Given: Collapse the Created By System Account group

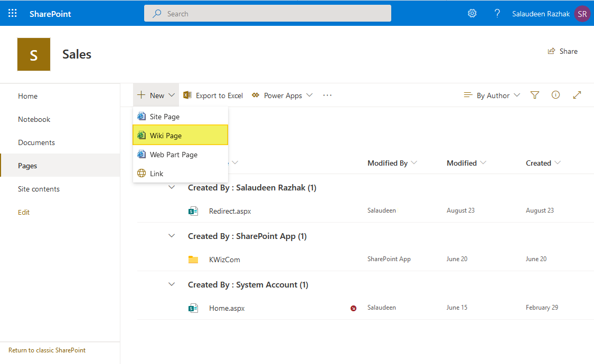Looking at the screenshot, I should coord(172,284).
